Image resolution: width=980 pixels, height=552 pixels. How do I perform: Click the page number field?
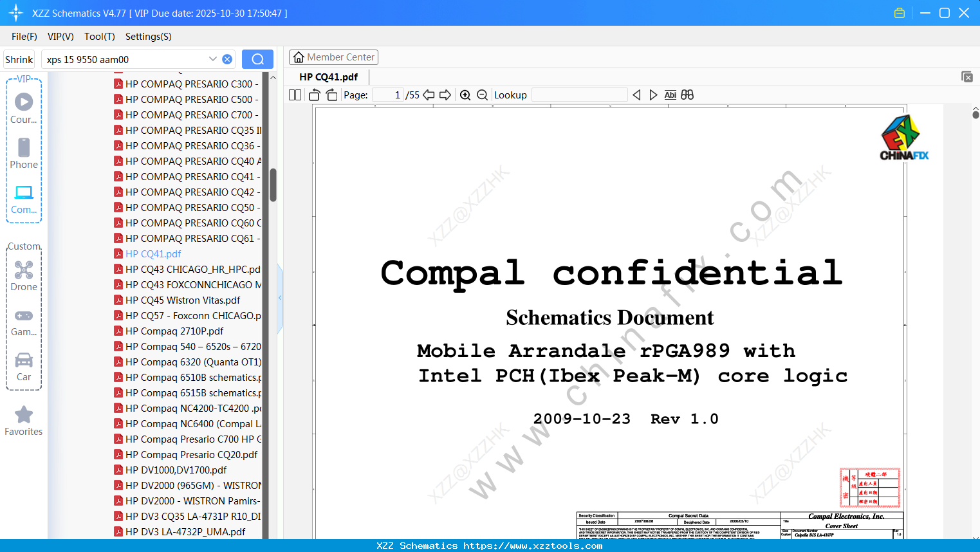click(x=388, y=95)
